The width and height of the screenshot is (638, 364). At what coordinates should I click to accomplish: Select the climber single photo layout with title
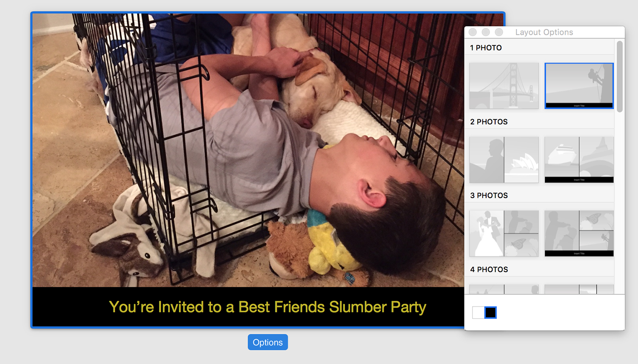[x=579, y=86]
